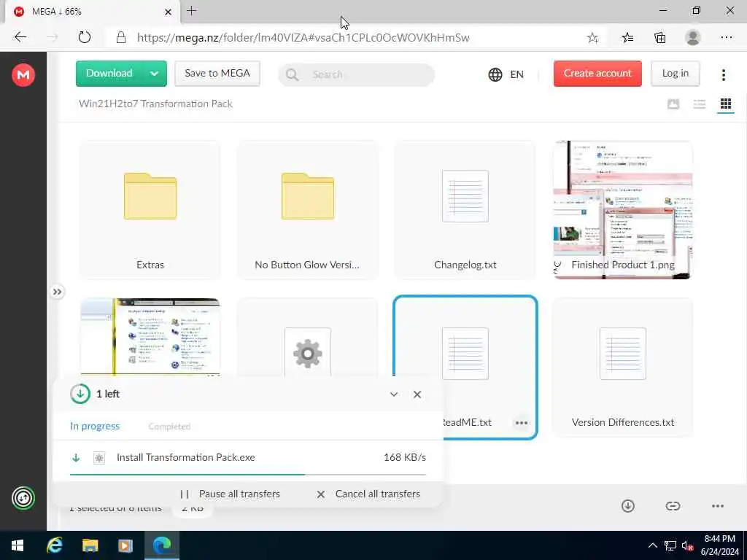The height and width of the screenshot is (560, 747).
Task: Click the download progress bar
Action: (248, 474)
